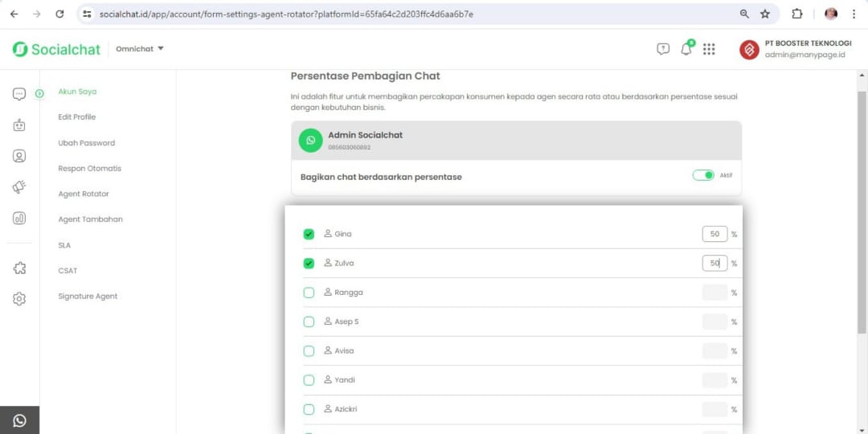Disable the percentage-based chat distribution toggle
The width and height of the screenshot is (868, 434).
[x=703, y=175]
